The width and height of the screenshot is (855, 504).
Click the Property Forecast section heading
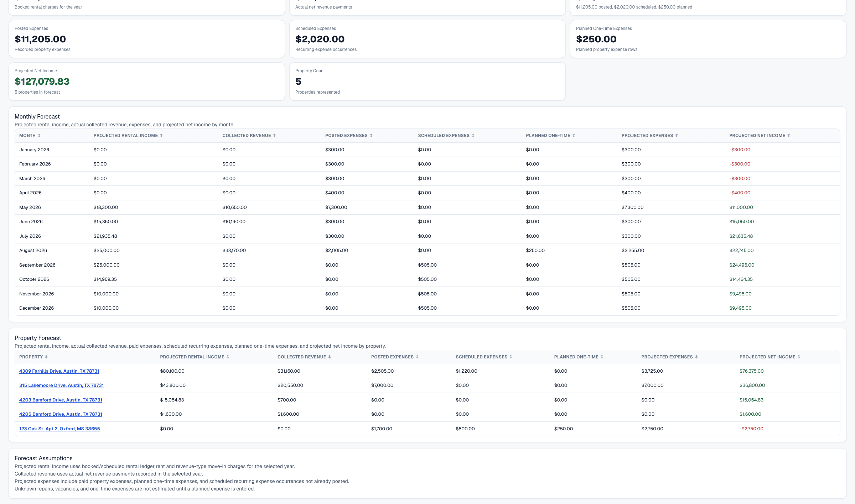tap(38, 338)
